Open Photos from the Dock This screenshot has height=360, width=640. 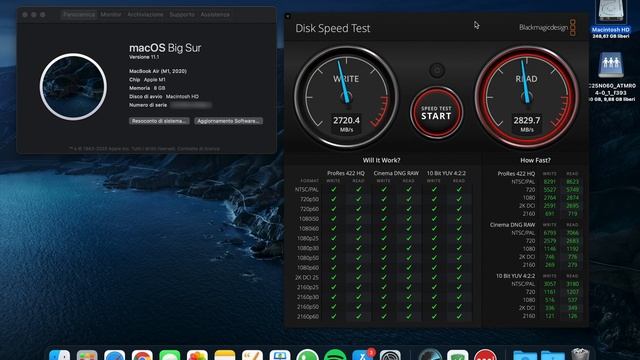pos(197,355)
